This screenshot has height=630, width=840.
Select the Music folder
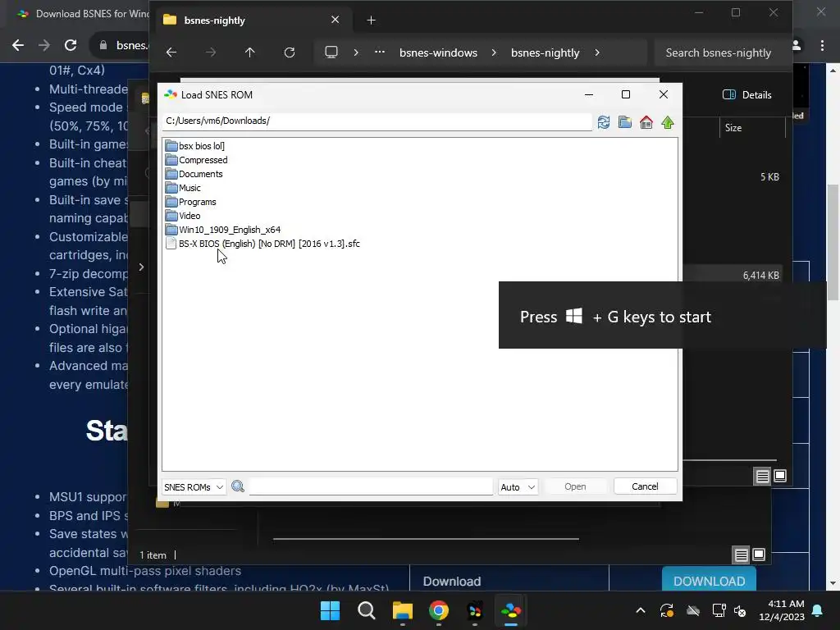coord(183,188)
